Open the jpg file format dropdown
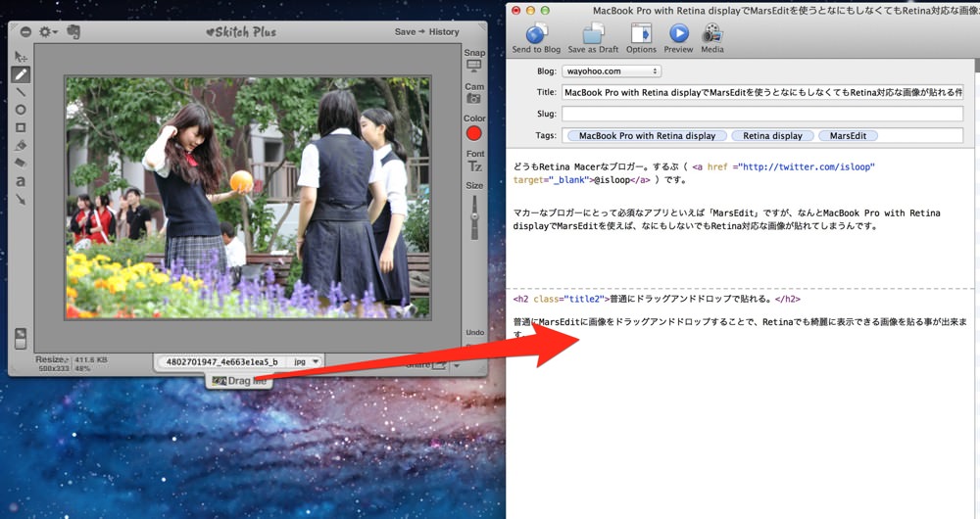The height and width of the screenshot is (519, 980). pos(307,361)
